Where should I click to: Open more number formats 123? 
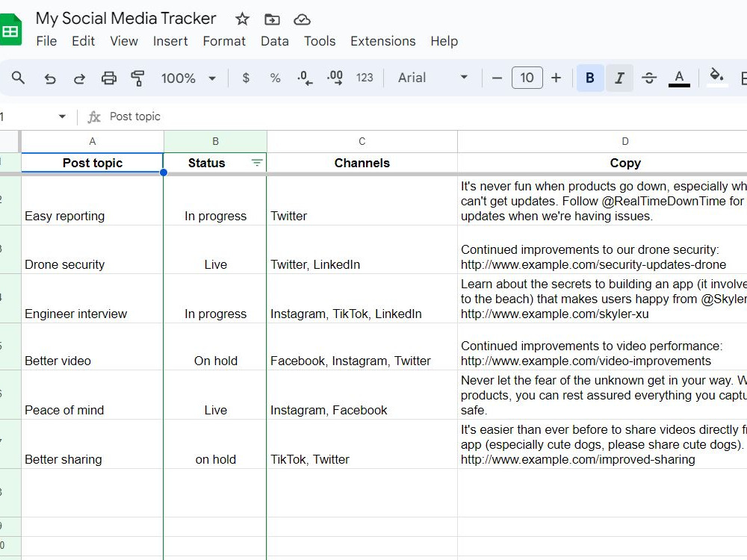click(365, 78)
